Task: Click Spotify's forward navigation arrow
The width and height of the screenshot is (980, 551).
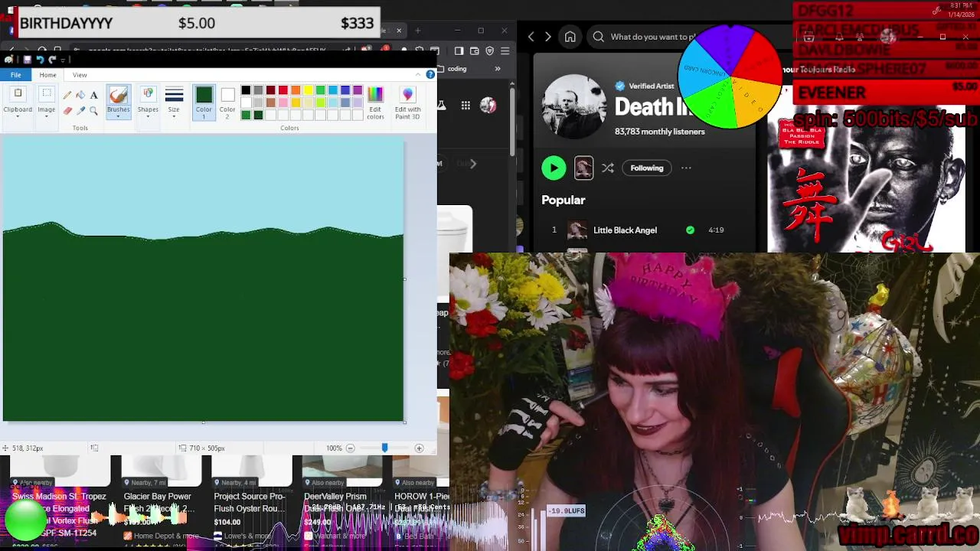Action: (547, 37)
